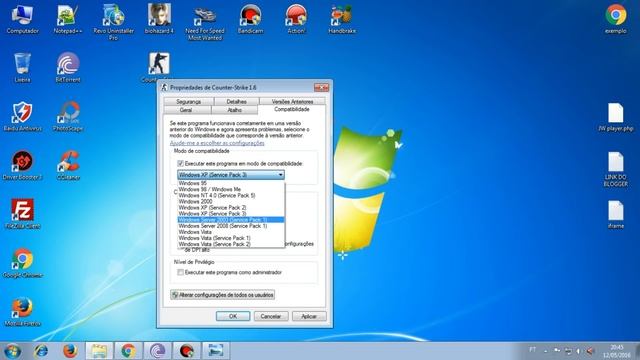Choose Windows Vista (Service Pack 2)

pyautogui.click(x=231, y=244)
